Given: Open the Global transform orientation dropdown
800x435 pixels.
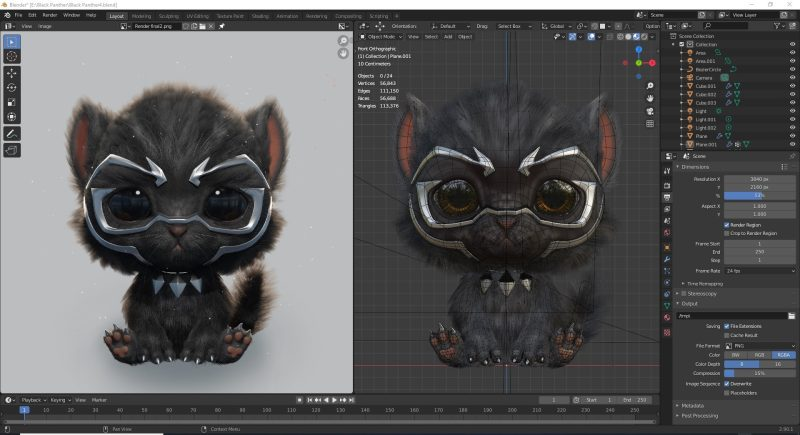Looking at the screenshot, I should click(557, 26).
